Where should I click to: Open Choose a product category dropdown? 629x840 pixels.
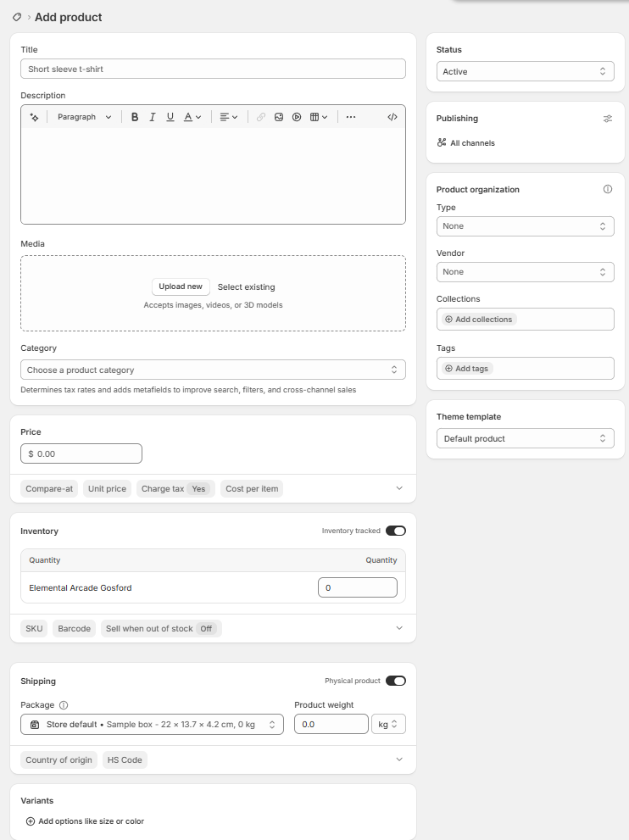coord(213,370)
